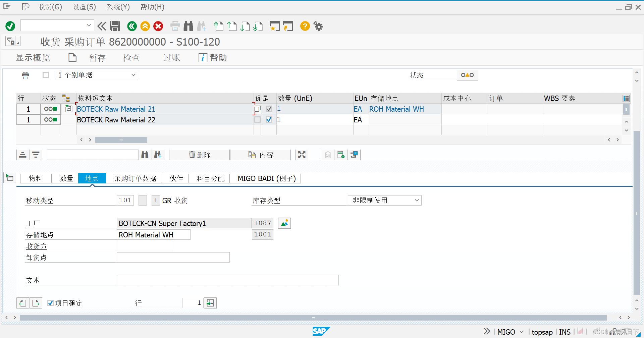Click the First page icon

pyautogui.click(x=219, y=26)
